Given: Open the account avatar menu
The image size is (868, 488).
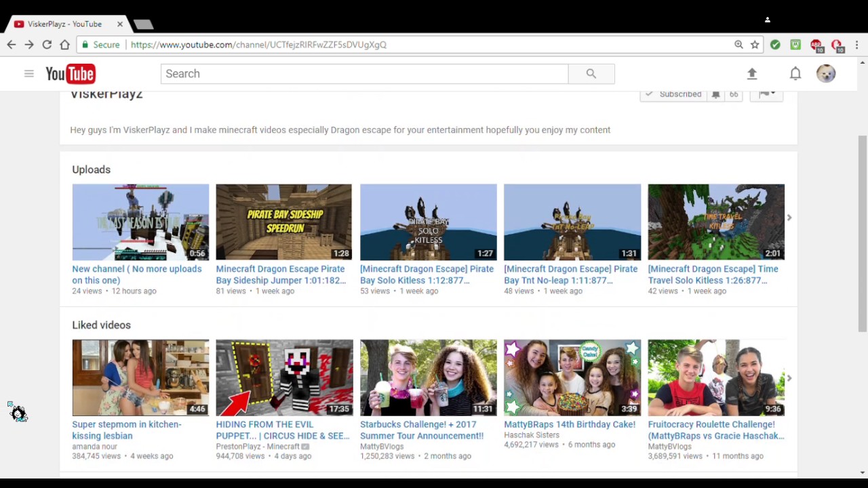Looking at the screenshot, I should [826, 74].
